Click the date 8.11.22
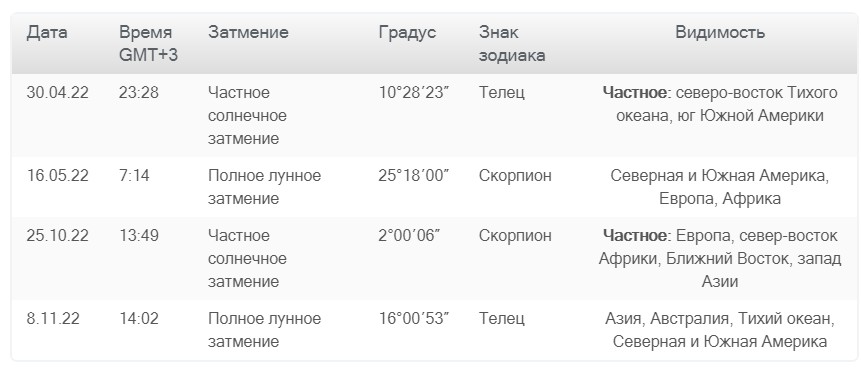This screenshot has width=861, height=375. click(x=53, y=319)
